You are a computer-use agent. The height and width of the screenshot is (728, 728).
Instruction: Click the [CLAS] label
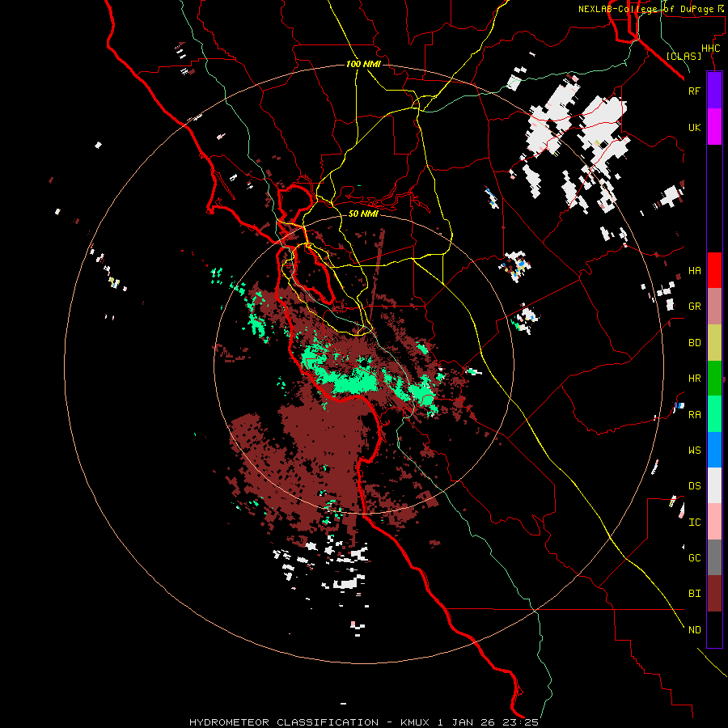[684, 56]
